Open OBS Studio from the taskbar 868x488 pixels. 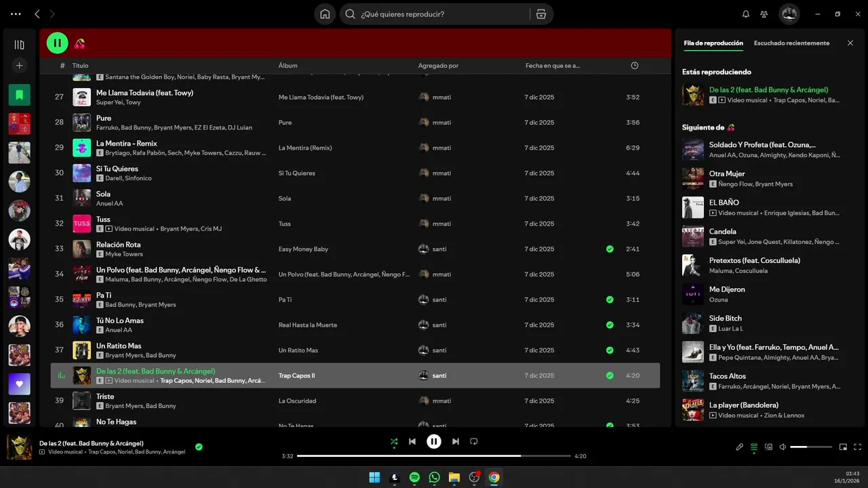click(x=475, y=477)
